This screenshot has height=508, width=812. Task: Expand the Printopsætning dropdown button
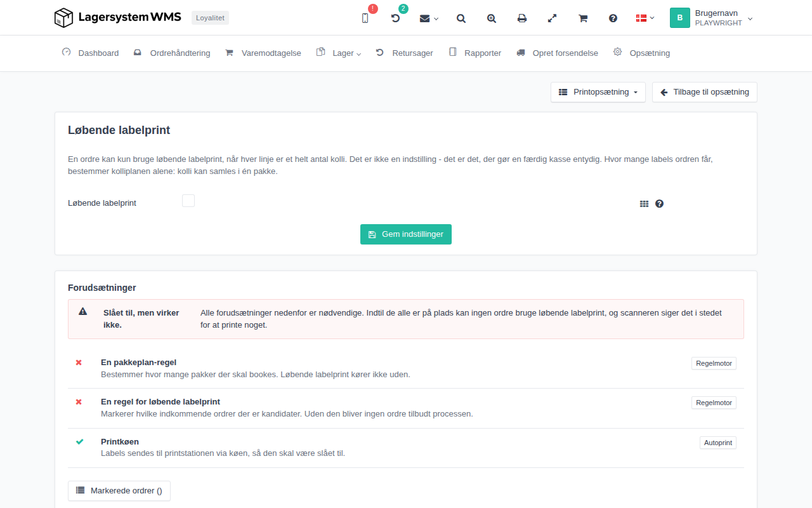pos(598,92)
